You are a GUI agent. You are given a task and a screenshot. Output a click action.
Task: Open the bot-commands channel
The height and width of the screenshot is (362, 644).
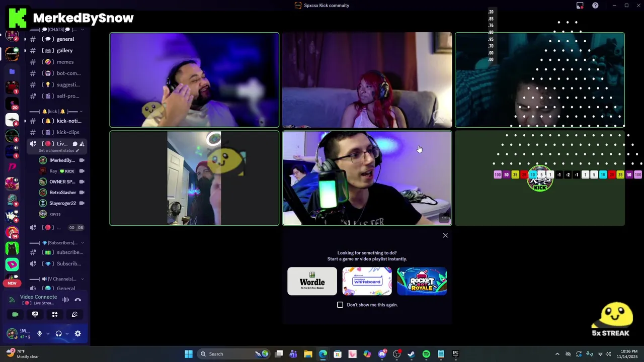pos(56,73)
